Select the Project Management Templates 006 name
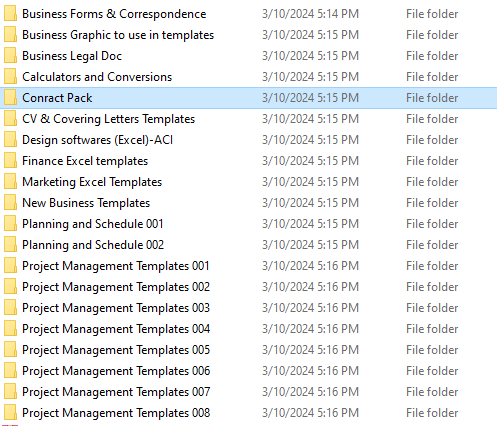 tap(116, 371)
